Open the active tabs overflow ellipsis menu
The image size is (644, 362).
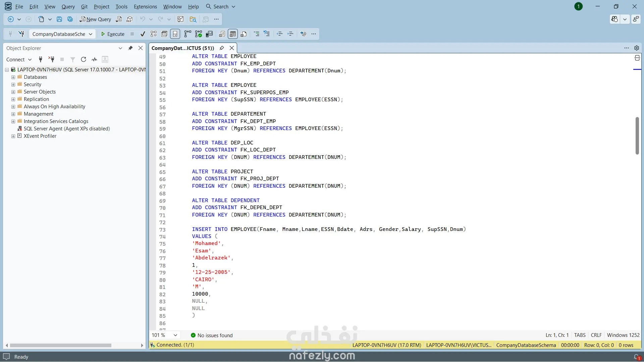coord(627,48)
